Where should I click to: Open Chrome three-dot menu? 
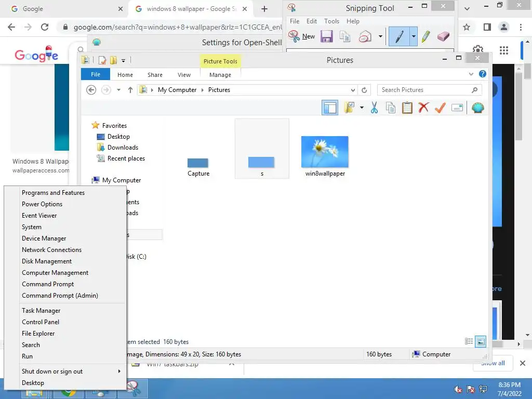click(521, 27)
